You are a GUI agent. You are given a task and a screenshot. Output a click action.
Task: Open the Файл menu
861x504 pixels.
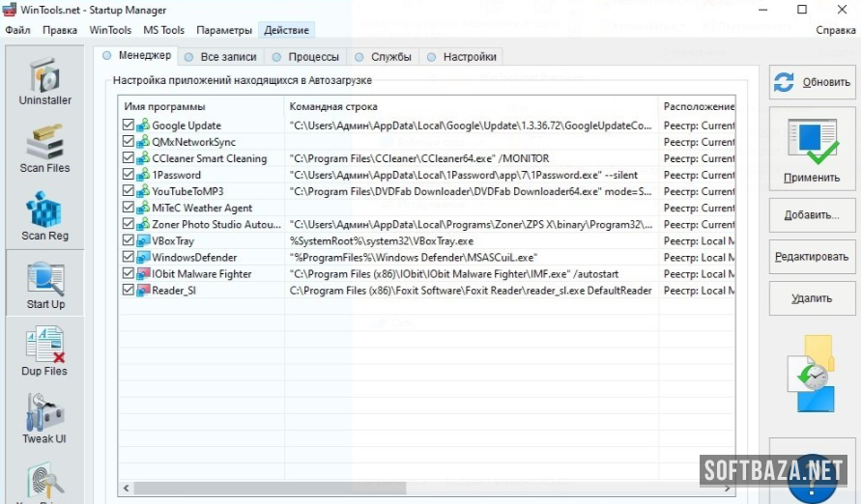(x=17, y=30)
